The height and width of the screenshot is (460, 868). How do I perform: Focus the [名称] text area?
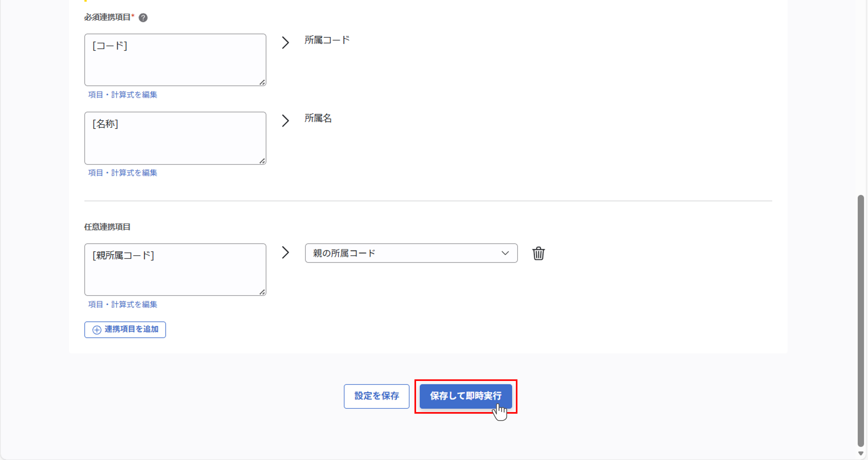pyautogui.click(x=175, y=138)
